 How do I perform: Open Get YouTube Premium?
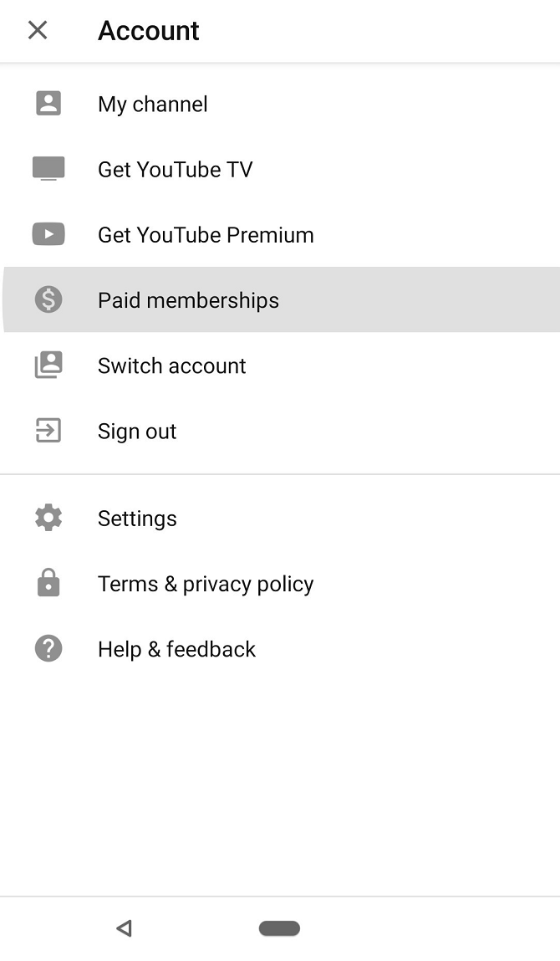(x=205, y=234)
